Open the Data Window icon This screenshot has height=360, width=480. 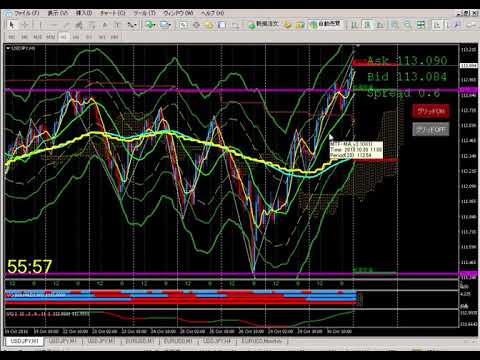(x=196, y=25)
